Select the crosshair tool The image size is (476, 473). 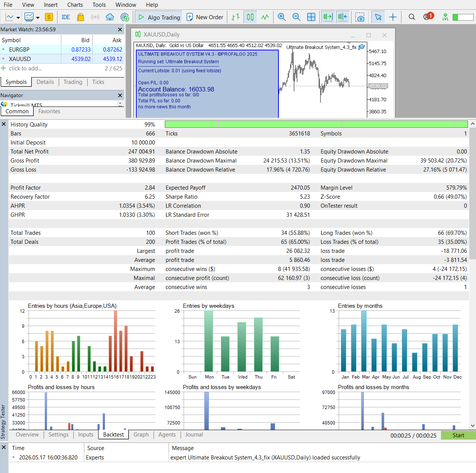pyautogui.click(x=393, y=17)
